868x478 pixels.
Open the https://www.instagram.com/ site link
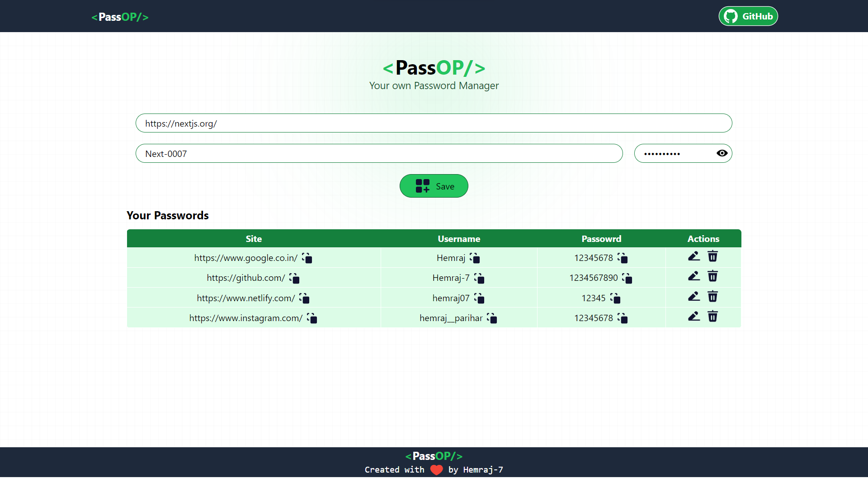click(246, 318)
